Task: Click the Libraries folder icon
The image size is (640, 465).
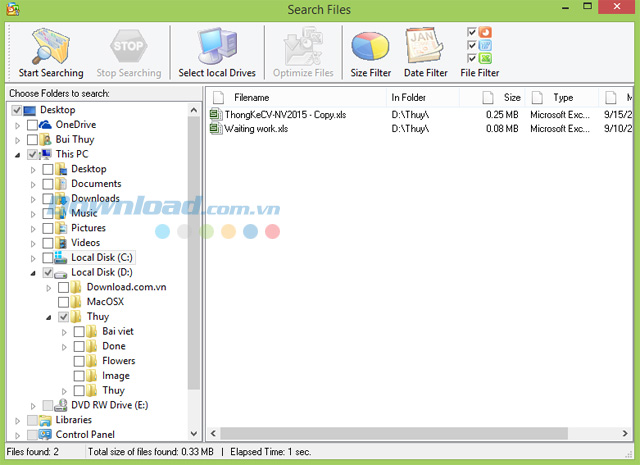Action: point(45,421)
